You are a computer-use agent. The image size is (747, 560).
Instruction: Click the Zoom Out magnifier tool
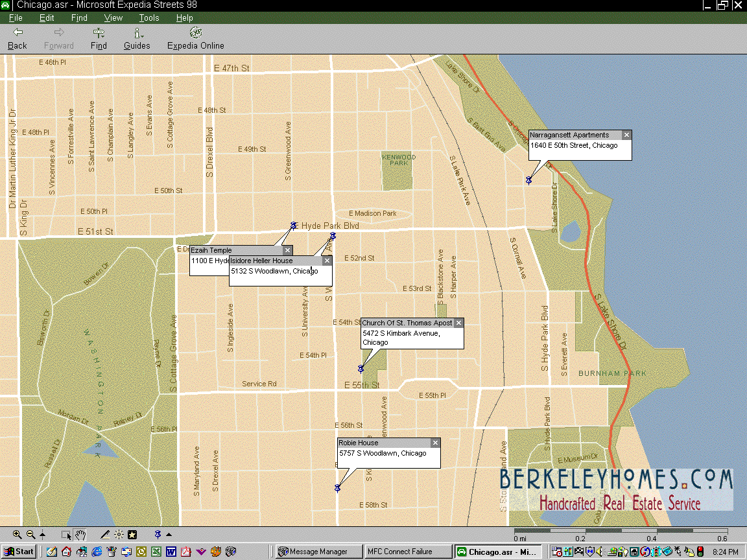(30, 535)
